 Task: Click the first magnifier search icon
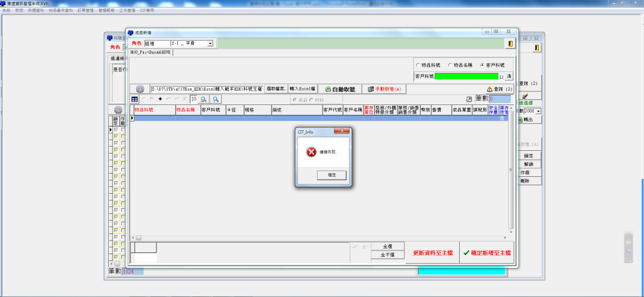click(204, 99)
